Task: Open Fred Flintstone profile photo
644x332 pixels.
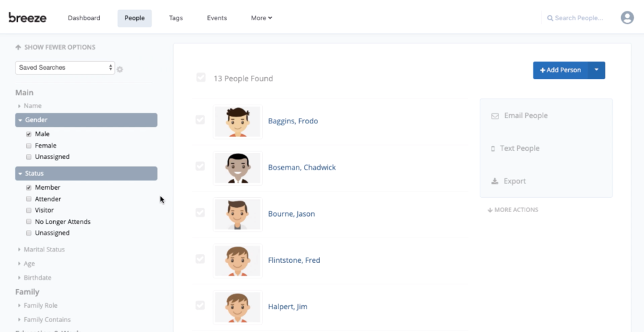Action: (x=237, y=261)
